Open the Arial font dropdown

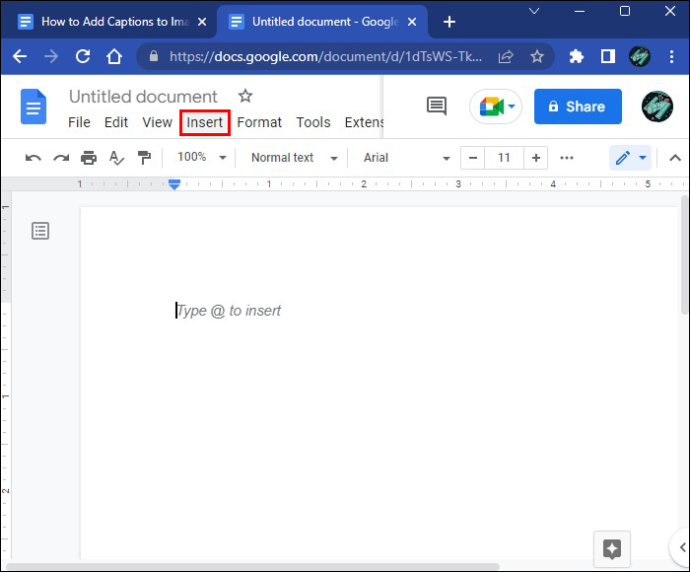pyautogui.click(x=407, y=158)
